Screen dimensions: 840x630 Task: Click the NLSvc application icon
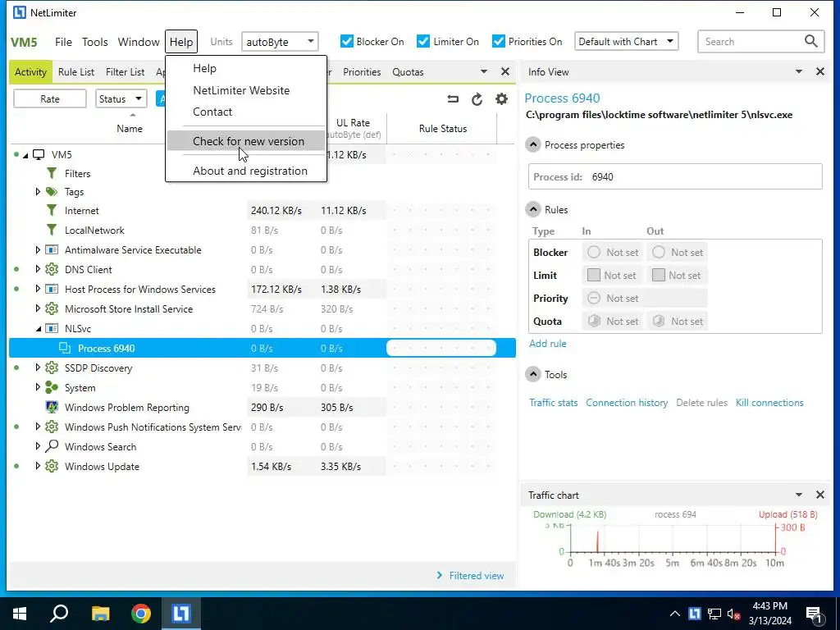[x=52, y=328]
